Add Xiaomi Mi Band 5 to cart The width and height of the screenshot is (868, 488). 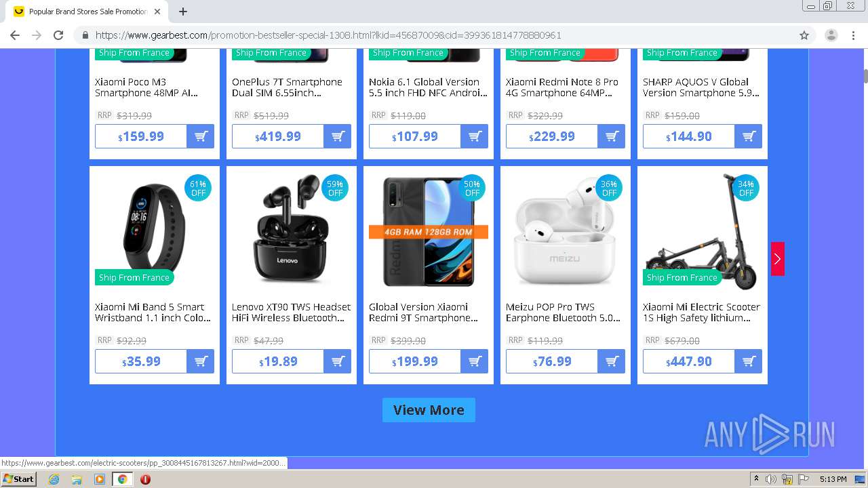(201, 361)
